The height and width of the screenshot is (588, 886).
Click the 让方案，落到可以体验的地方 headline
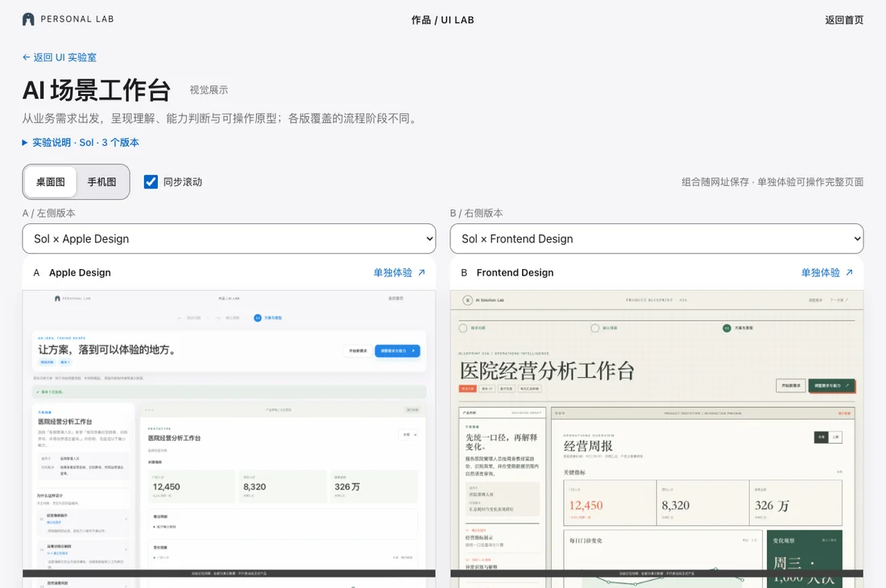point(107,350)
